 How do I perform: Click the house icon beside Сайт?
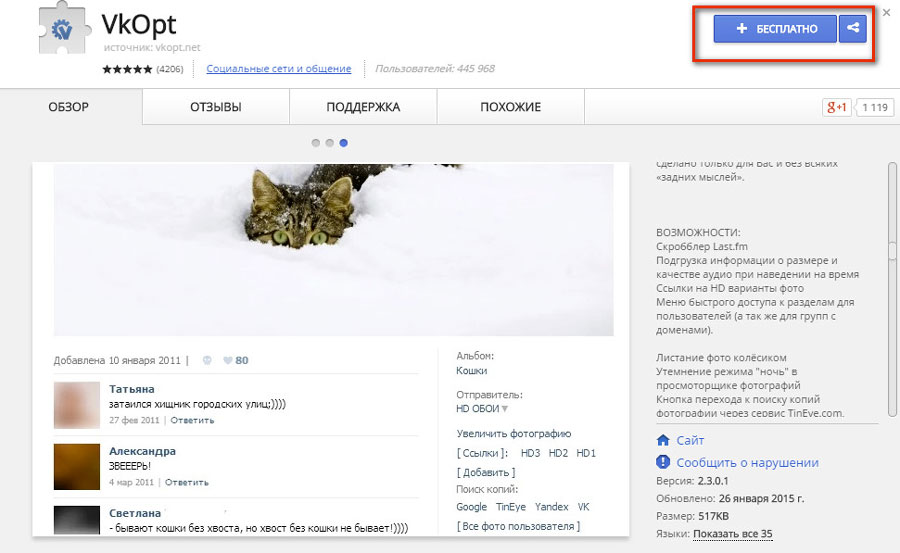click(x=662, y=440)
